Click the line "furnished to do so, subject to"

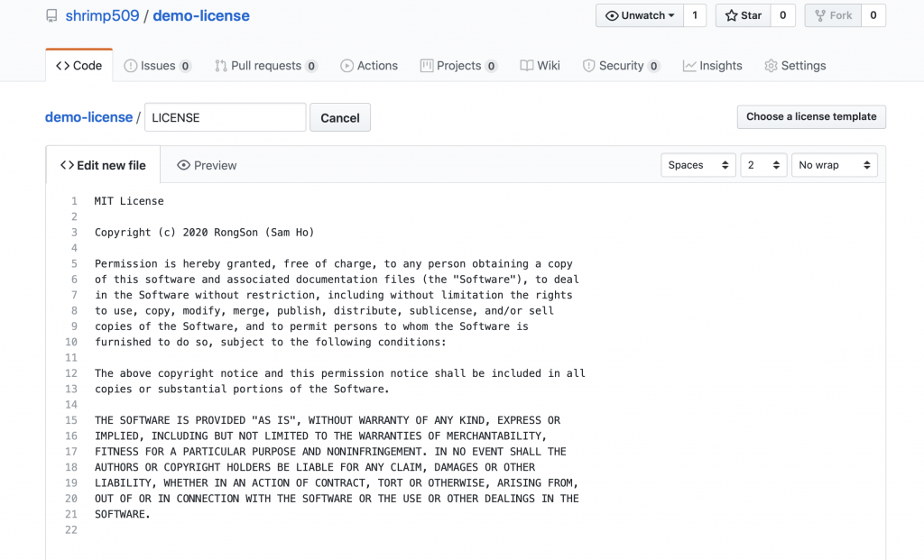pyautogui.click(x=271, y=342)
